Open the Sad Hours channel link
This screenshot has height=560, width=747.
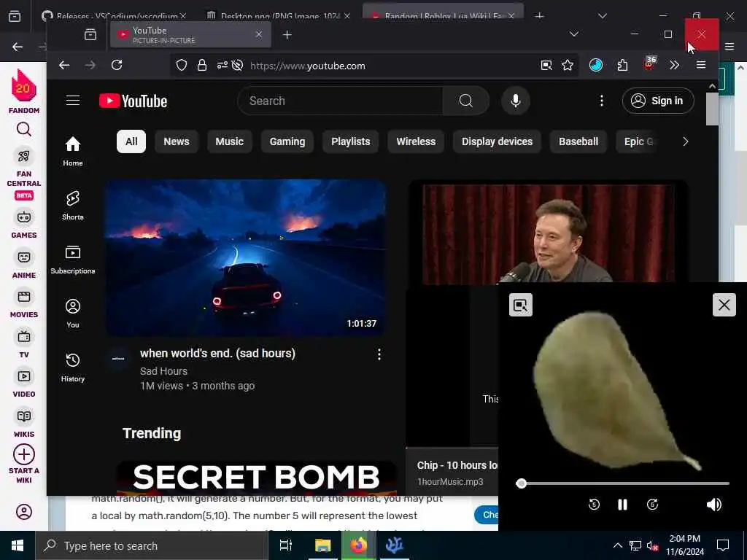pos(163,371)
